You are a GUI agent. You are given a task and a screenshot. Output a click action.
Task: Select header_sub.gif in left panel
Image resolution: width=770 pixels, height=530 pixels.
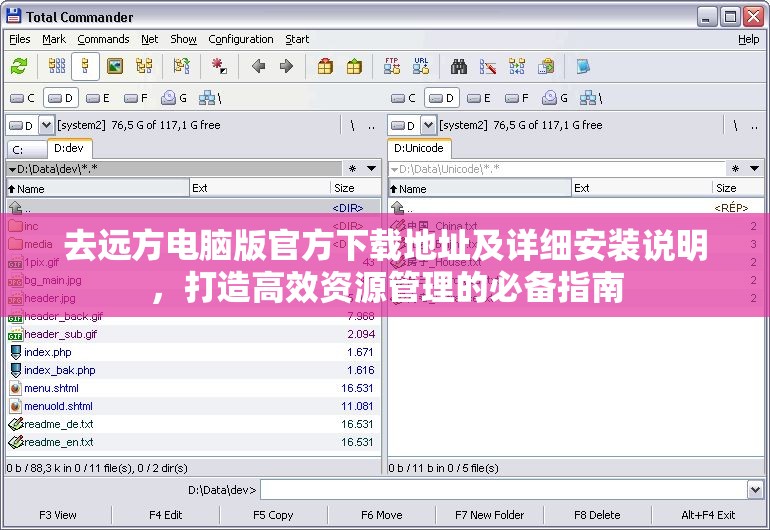(193, 334)
